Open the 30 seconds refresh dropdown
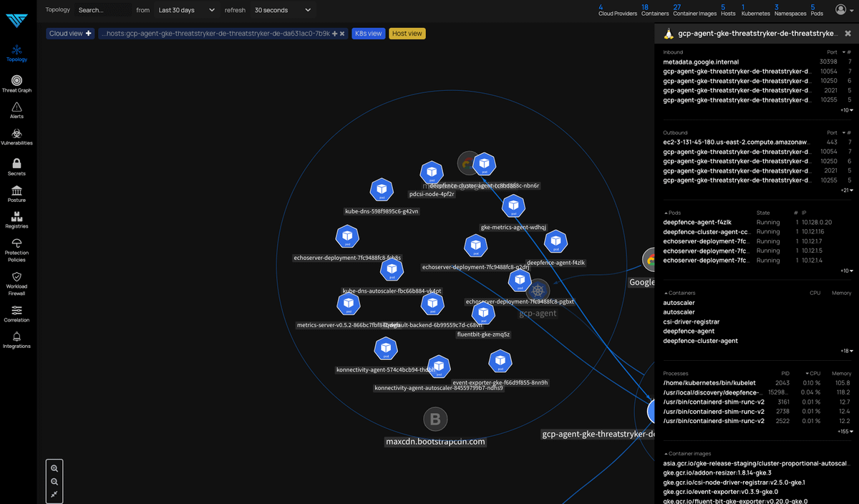The height and width of the screenshot is (504, 859). [283, 10]
